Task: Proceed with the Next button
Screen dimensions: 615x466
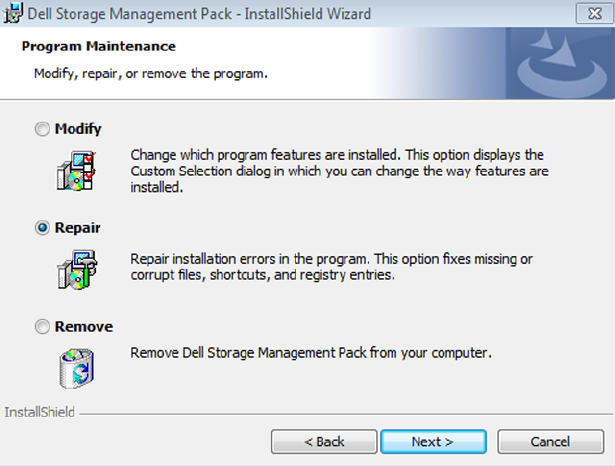Action: (x=434, y=441)
